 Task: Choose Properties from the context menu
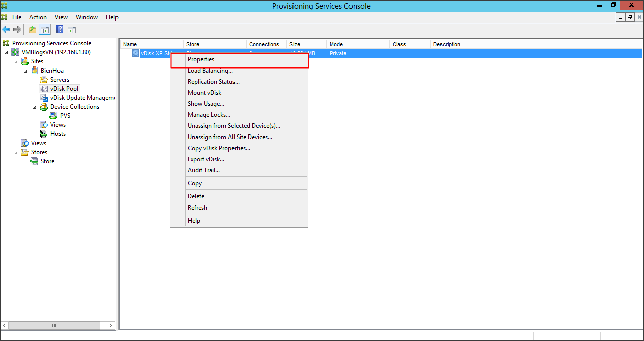[x=201, y=59]
